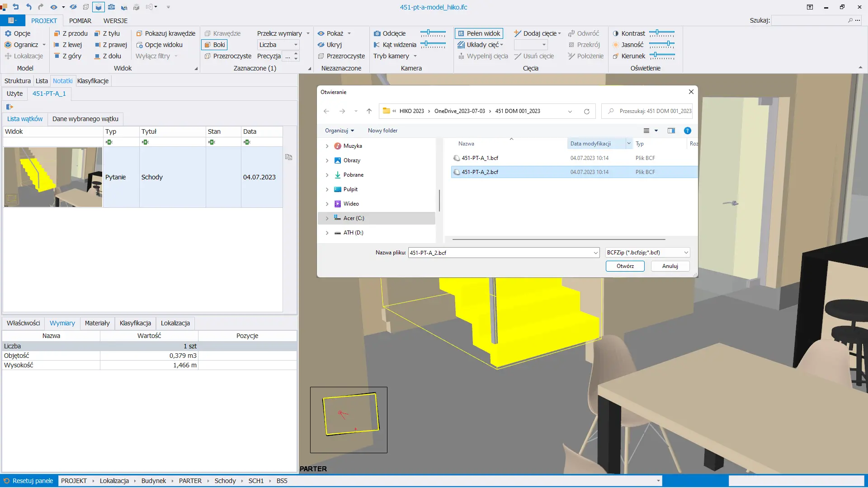Click Nowy folder in the dialog

[382, 131]
